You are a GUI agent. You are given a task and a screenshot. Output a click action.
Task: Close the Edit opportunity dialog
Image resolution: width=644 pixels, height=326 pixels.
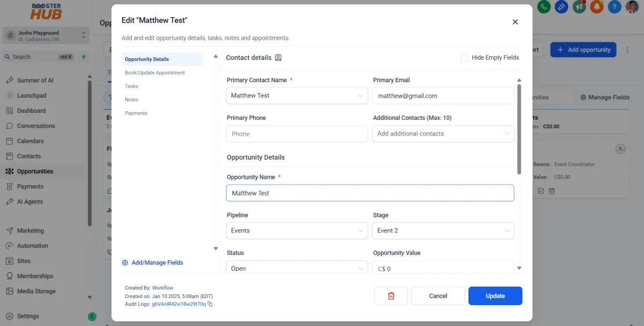pos(515,22)
